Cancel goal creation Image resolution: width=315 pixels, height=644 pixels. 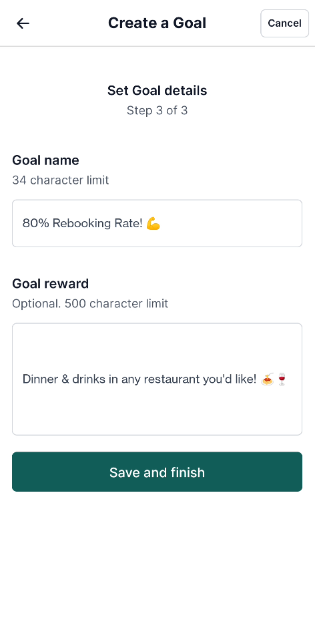click(285, 23)
